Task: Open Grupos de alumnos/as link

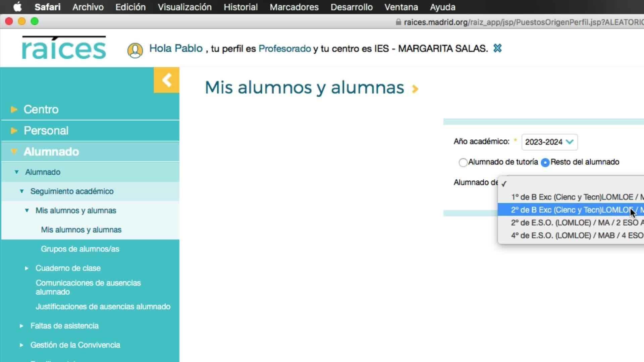Action: point(80,249)
